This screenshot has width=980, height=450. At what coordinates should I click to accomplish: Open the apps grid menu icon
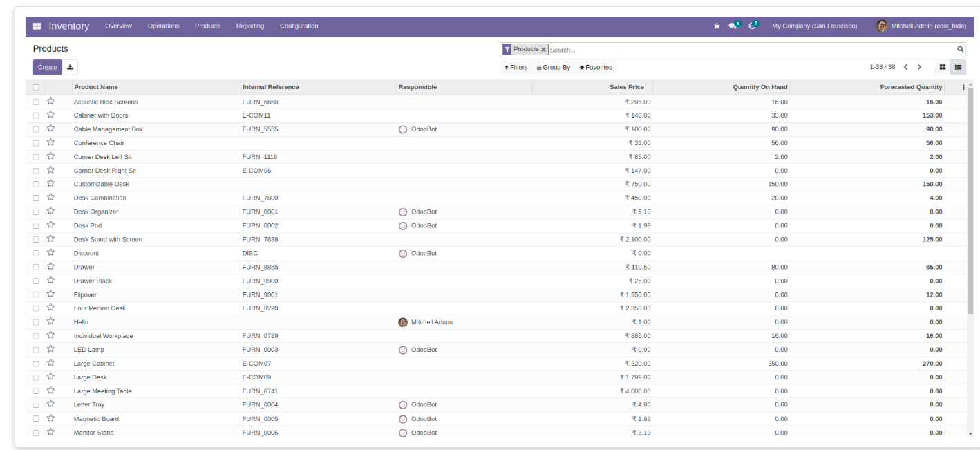[37, 26]
